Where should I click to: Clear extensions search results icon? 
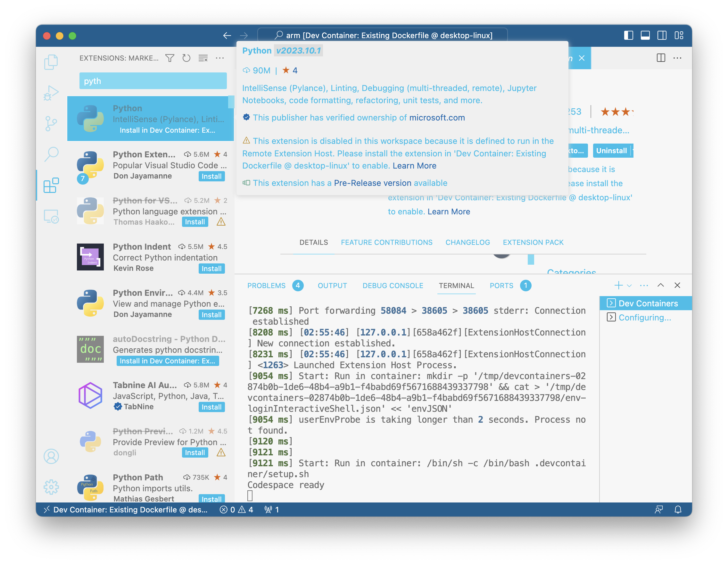203,58
